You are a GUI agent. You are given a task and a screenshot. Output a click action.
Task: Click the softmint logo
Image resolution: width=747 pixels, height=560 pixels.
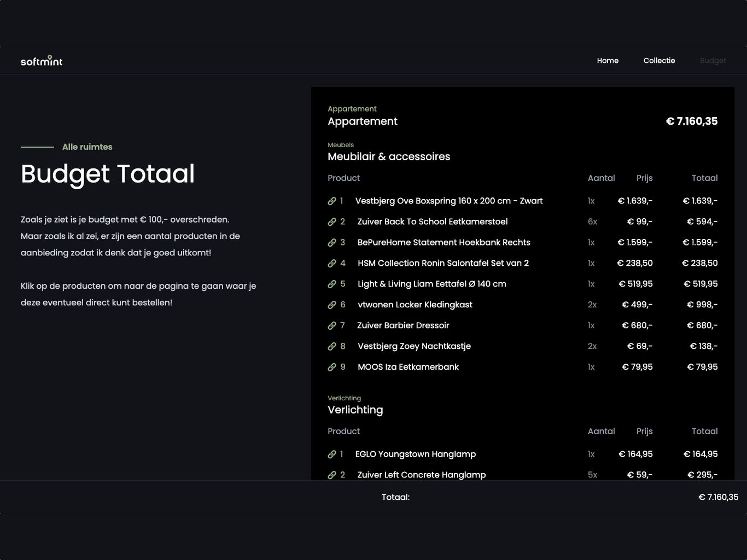42,61
